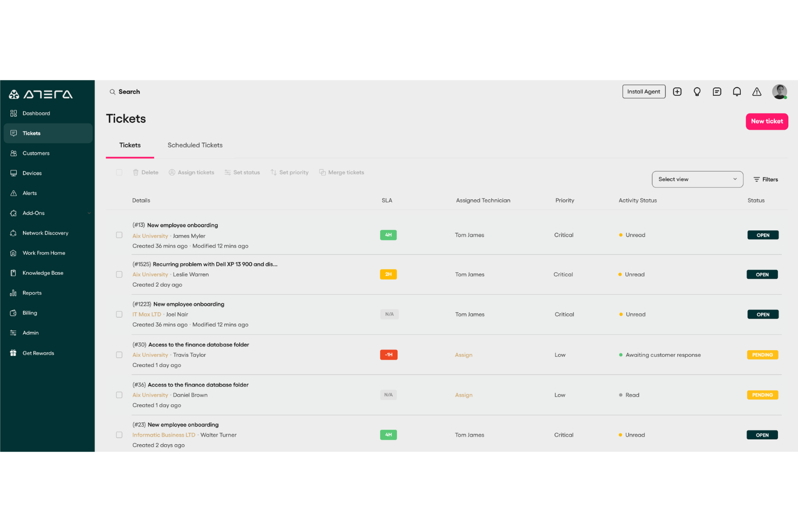Check the checkbox for ticket #1525
Viewport: 798px width, 532px height.
[x=119, y=274]
